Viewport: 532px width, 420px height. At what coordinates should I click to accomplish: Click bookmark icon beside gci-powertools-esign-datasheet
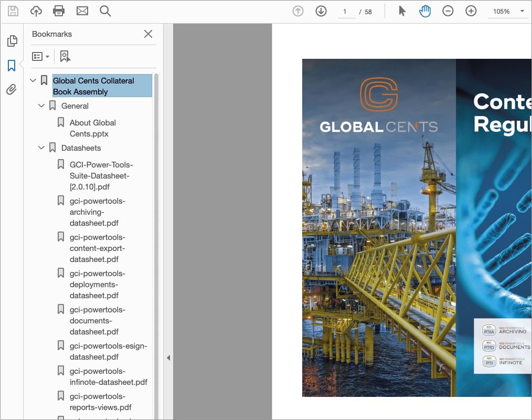click(x=61, y=345)
